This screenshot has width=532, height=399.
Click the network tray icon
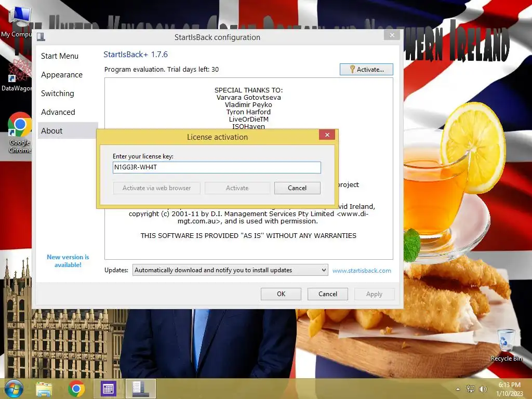click(471, 389)
